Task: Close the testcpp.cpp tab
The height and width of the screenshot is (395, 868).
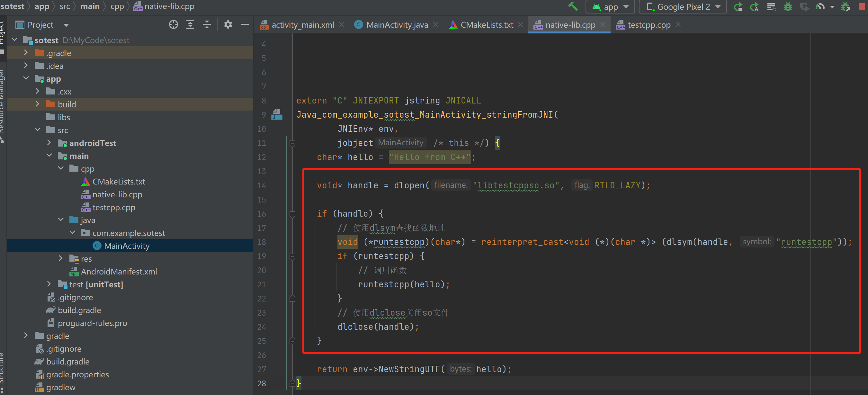Action: [678, 25]
